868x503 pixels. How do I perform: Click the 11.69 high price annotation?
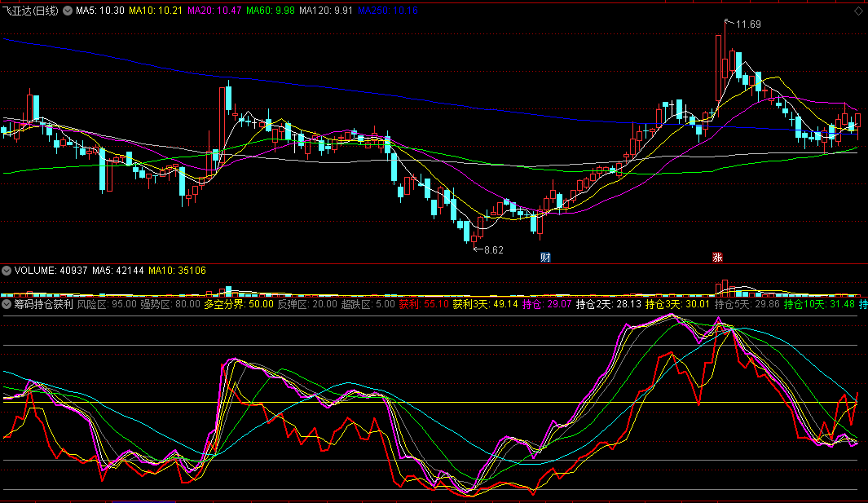coord(748,24)
